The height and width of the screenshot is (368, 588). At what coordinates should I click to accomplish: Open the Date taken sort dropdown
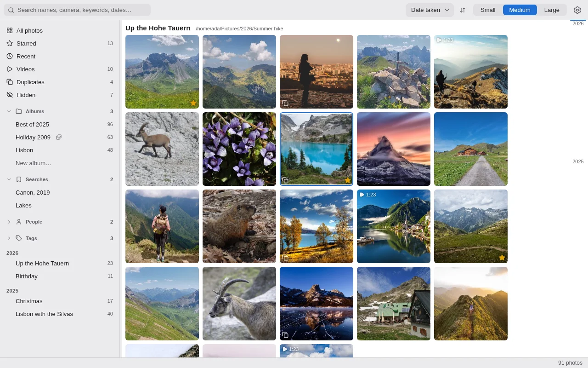[430, 10]
